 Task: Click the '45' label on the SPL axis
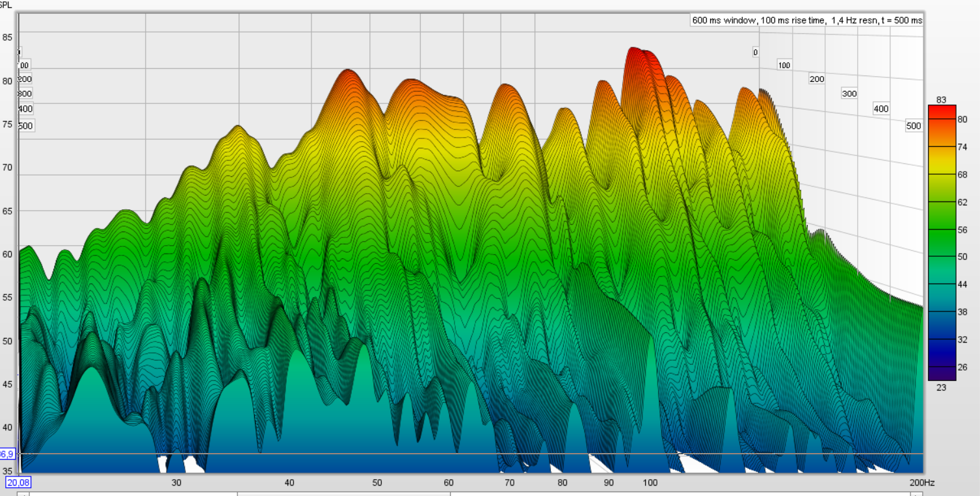pyautogui.click(x=7, y=384)
